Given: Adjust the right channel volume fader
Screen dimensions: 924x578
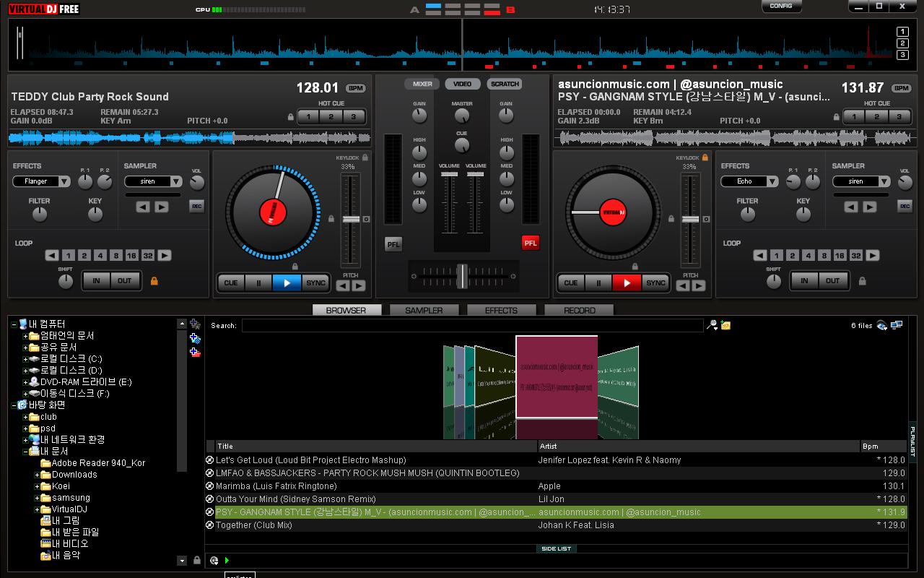Looking at the screenshot, I should coord(476,174).
